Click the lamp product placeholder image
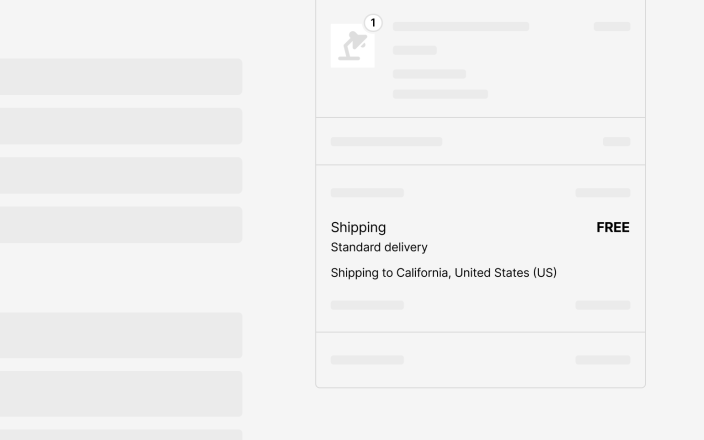 352,46
